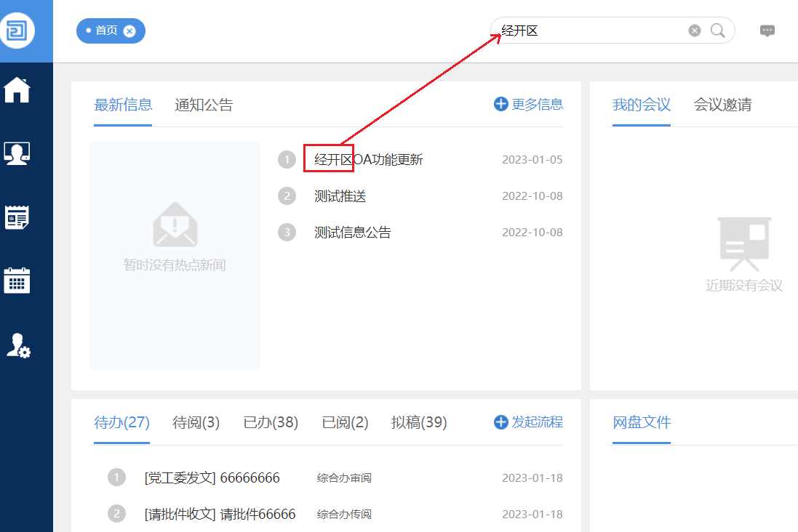Open the chat message icon
Image resolution: width=798 pixels, height=532 pixels.
coord(767,31)
